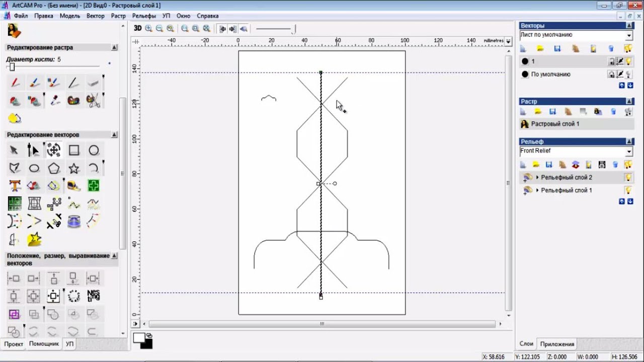Select the circle vector tool
This screenshot has width=644, height=362.
(x=94, y=150)
